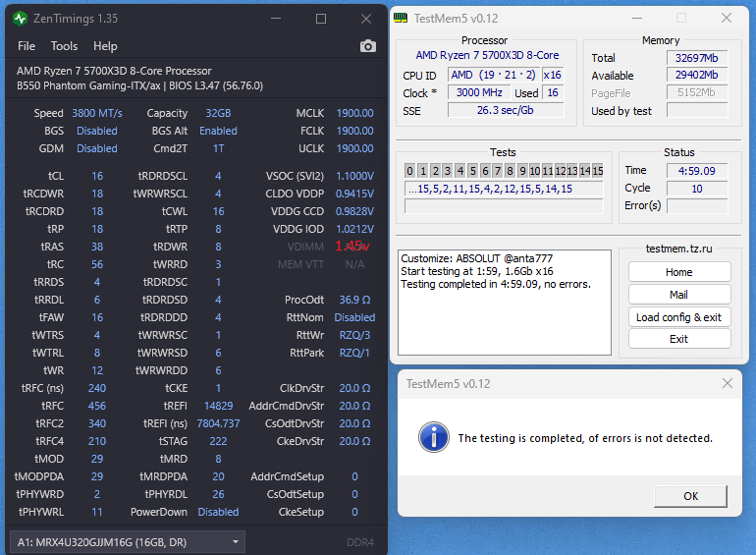The width and height of the screenshot is (756, 555).
Task: Click the camera screenshot icon in ZenTimings
Action: click(x=367, y=46)
